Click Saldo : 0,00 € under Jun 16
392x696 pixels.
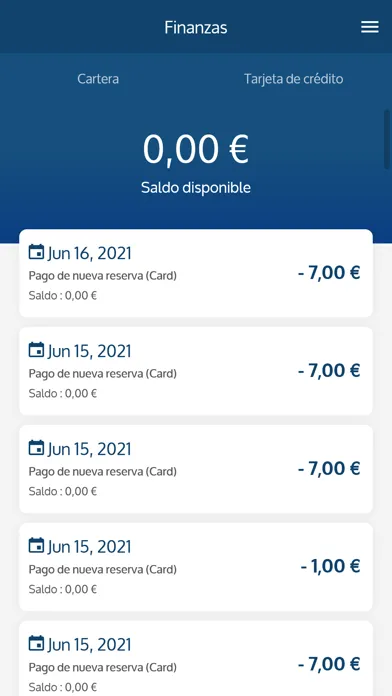(x=63, y=296)
